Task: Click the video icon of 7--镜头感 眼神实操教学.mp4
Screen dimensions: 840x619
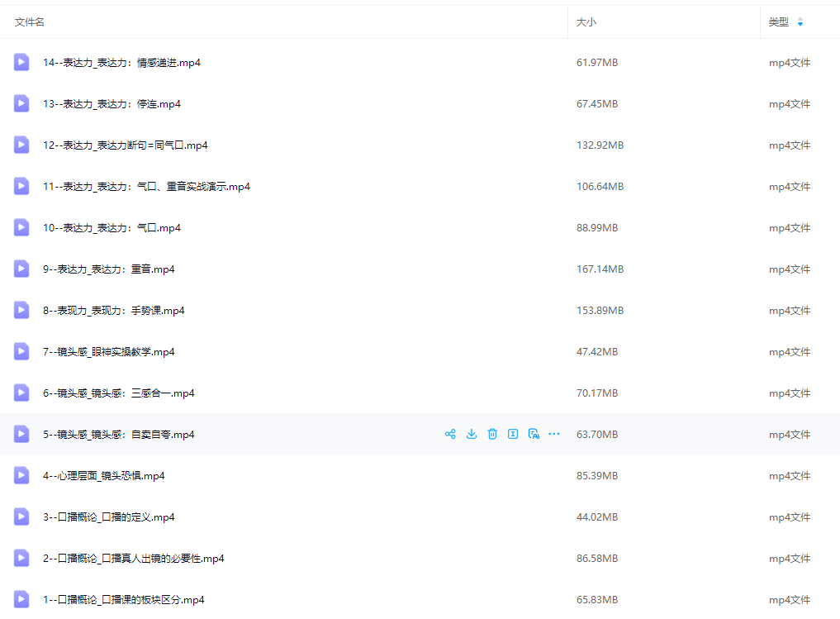Action: [x=21, y=351]
